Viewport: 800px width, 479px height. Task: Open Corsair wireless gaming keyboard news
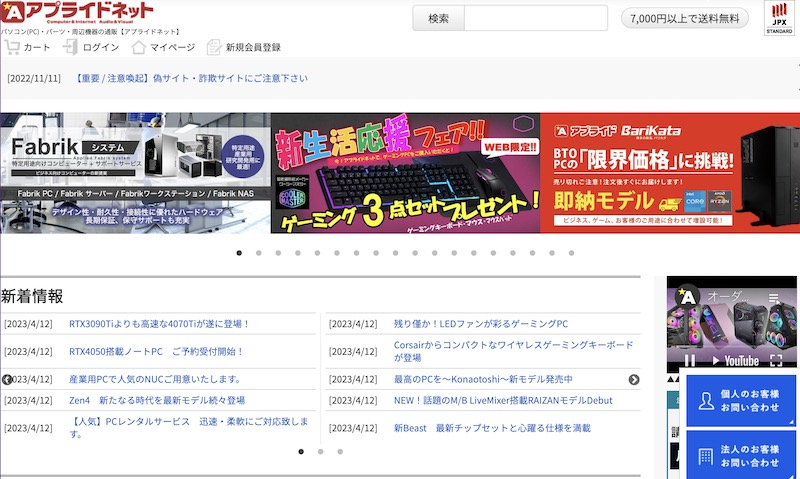click(x=513, y=351)
